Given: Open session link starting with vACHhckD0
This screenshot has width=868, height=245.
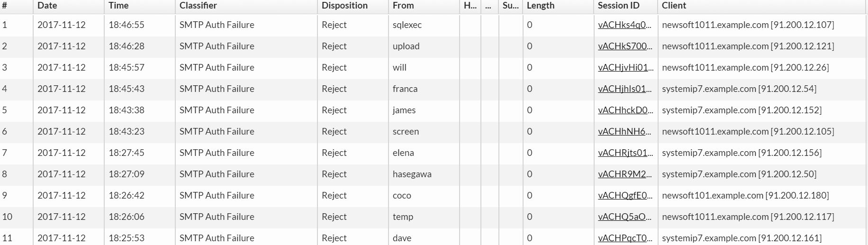Looking at the screenshot, I should click(625, 110).
